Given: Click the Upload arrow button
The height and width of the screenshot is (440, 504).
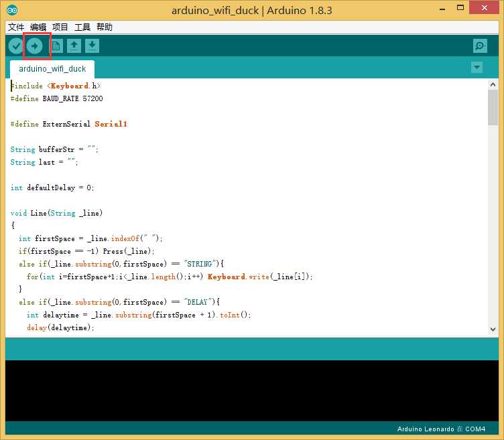Looking at the screenshot, I should coord(35,46).
